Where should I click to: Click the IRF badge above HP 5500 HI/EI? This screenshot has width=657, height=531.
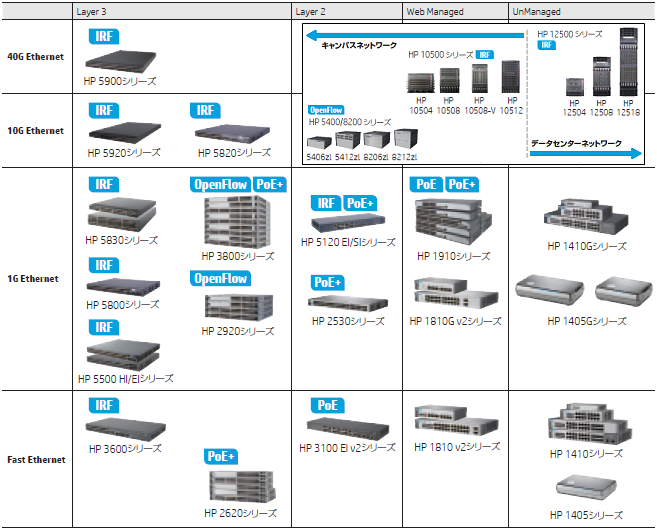(x=104, y=327)
